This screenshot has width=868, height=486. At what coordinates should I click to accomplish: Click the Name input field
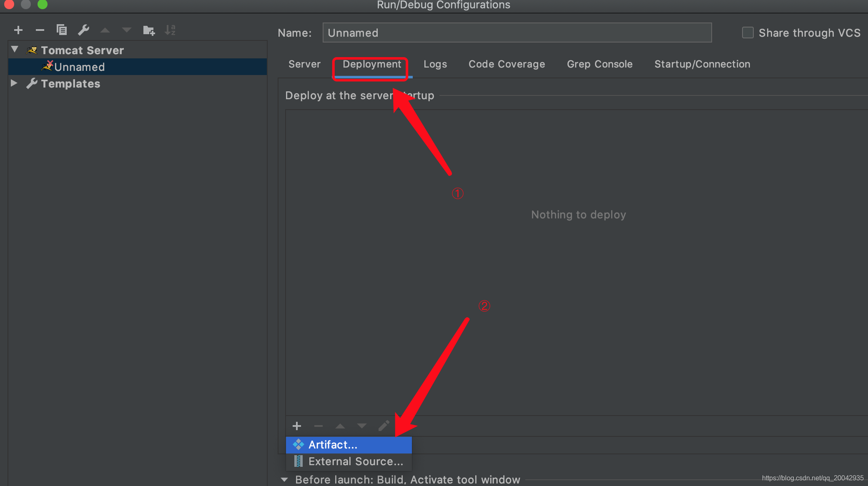pos(517,33)
